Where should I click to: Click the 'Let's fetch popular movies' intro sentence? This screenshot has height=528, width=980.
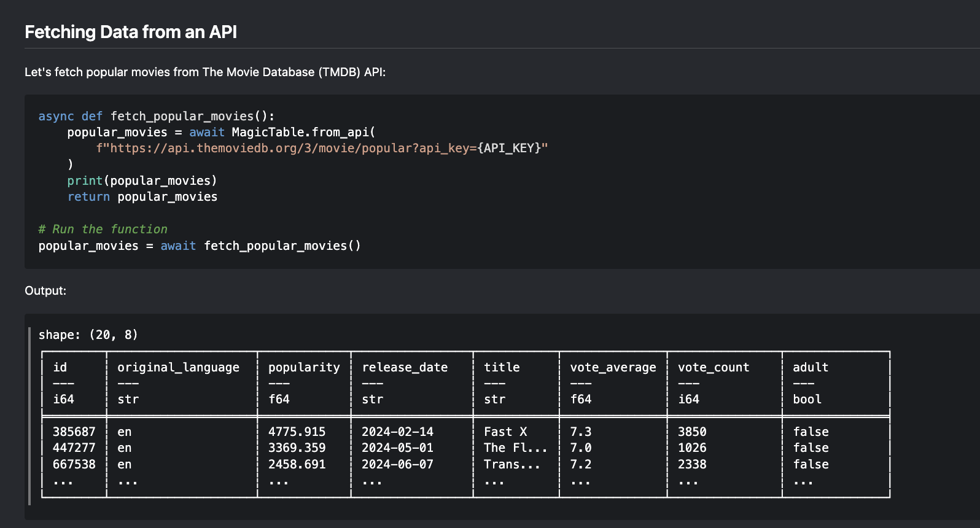click(x=205, y=72)
